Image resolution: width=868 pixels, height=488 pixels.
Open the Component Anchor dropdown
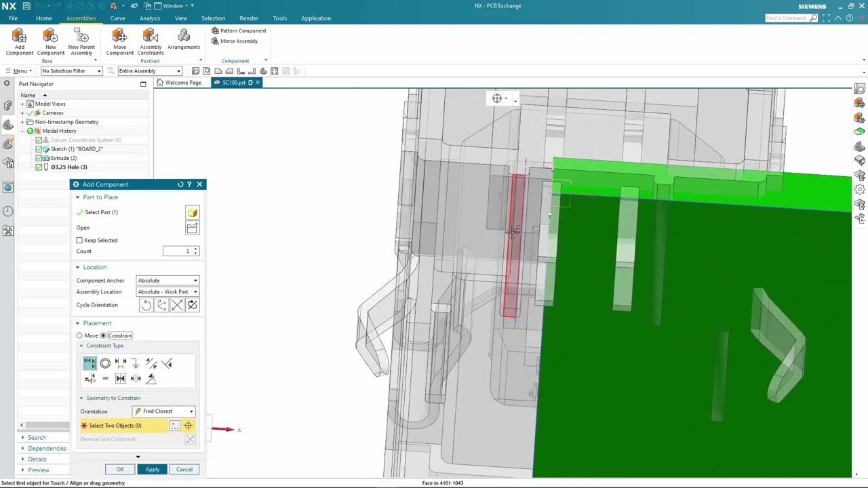(x=167, y=281)
